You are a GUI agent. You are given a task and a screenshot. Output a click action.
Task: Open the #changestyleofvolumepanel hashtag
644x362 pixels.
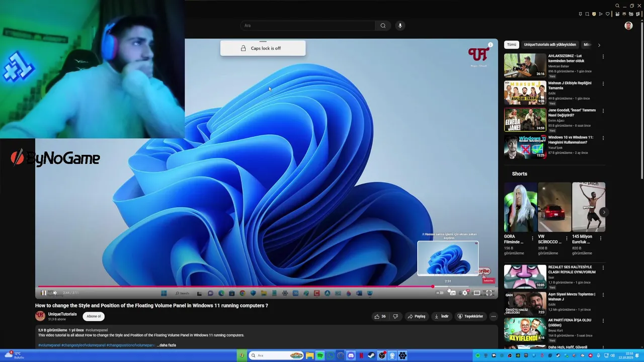coord(84,345)
